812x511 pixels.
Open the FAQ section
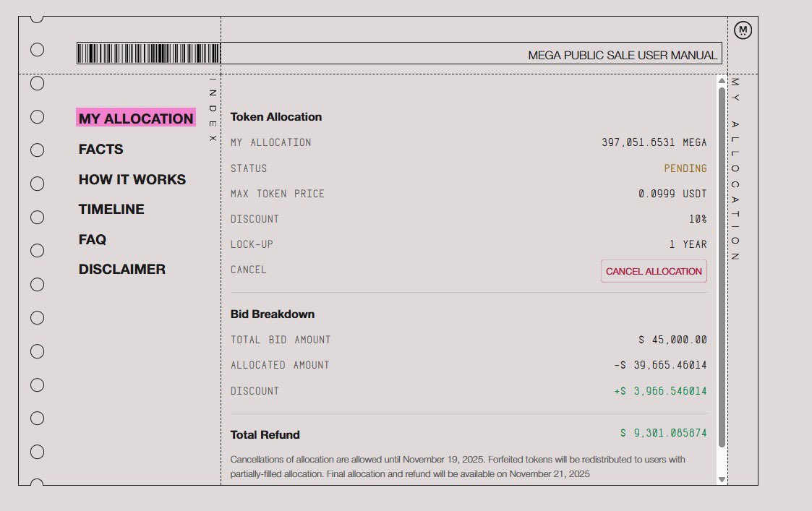coord(93,239)
